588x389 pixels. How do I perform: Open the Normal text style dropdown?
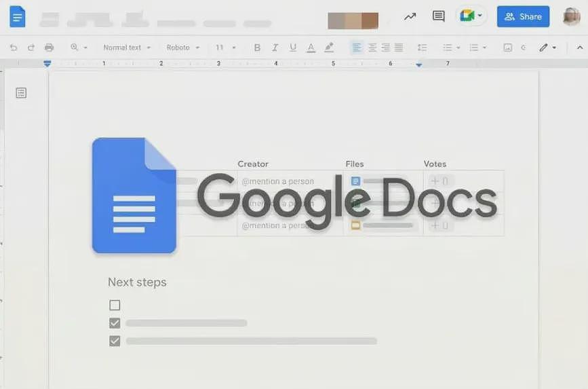pyautogui.click(x=127, y=48)
